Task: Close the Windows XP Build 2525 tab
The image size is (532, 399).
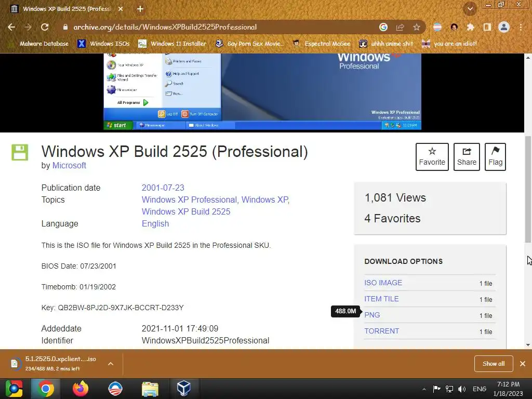Action: (x=121, y=9)
